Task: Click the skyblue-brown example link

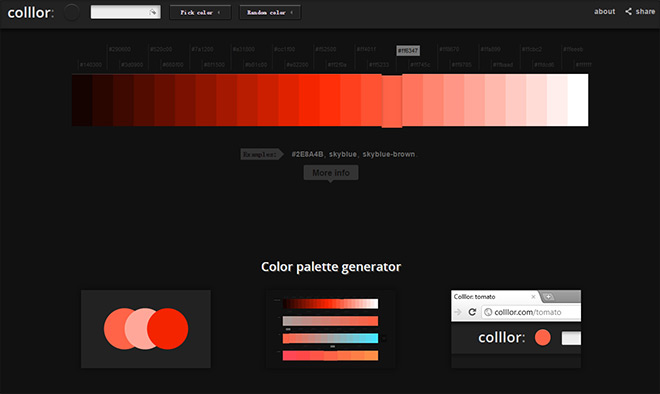Action: coord(389,154)
